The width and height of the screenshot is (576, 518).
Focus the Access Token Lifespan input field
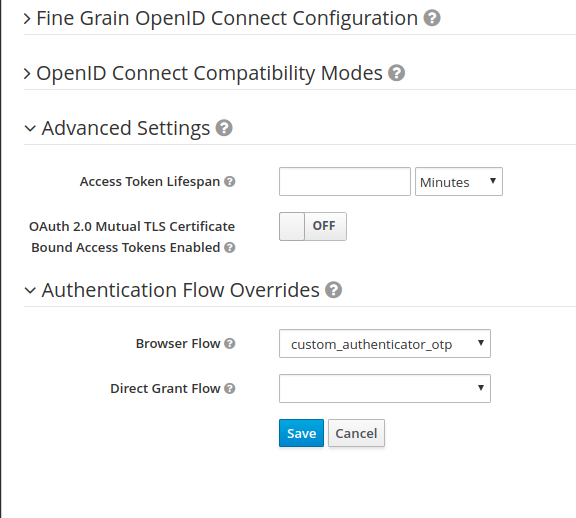click(345, 181)
